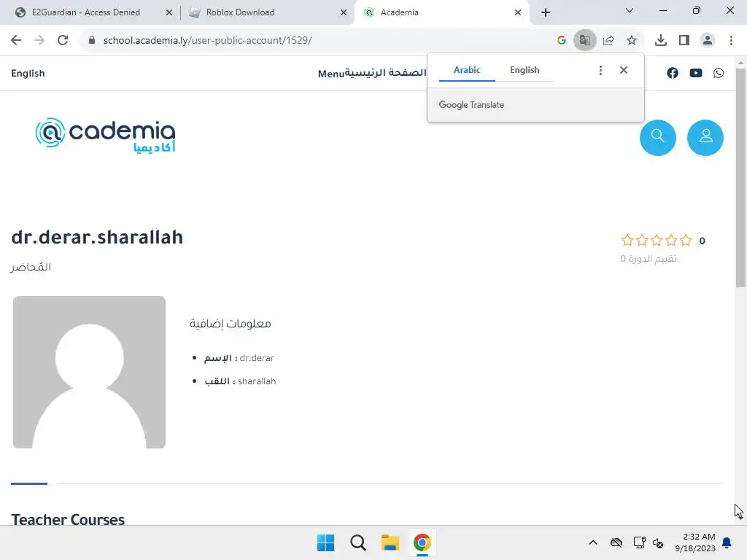Image resolution: width=747 pixels, height=560 pixels.
Task: Go to الصفحة الرئيسية home link
Action: pyautogui.click(x=385, y=72)
